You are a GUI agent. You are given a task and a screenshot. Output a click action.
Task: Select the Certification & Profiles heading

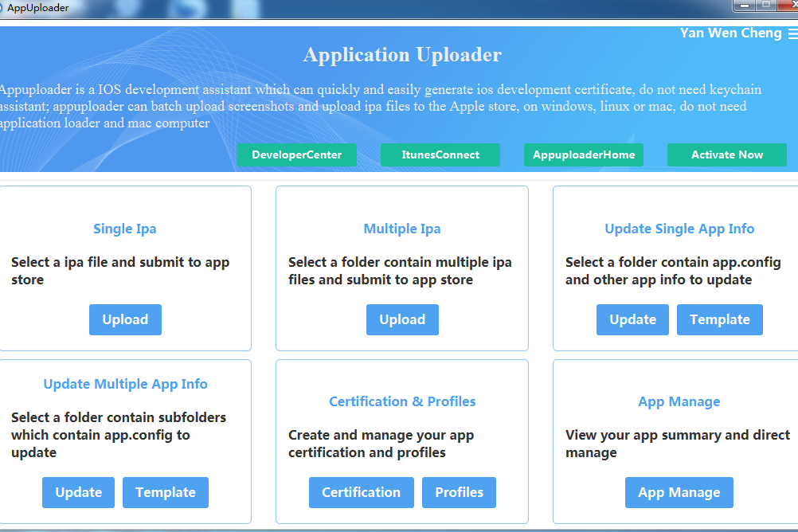tap(402, 401)
